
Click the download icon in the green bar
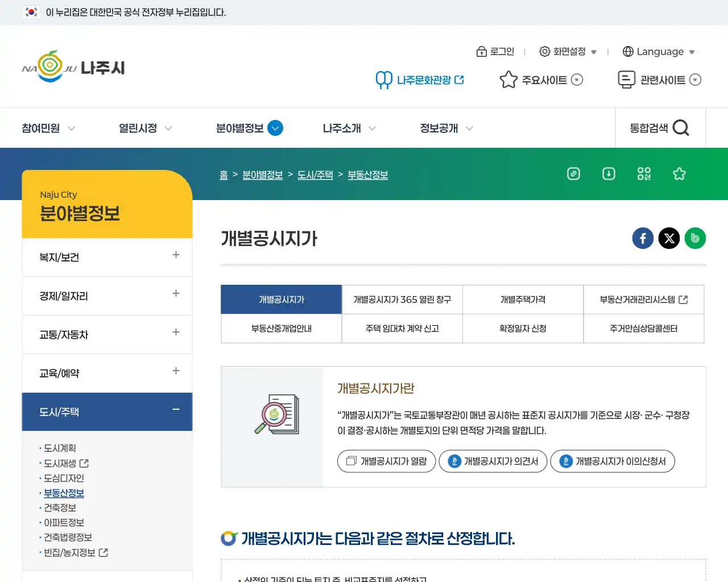pyautogui.click(x=609, y=174)
